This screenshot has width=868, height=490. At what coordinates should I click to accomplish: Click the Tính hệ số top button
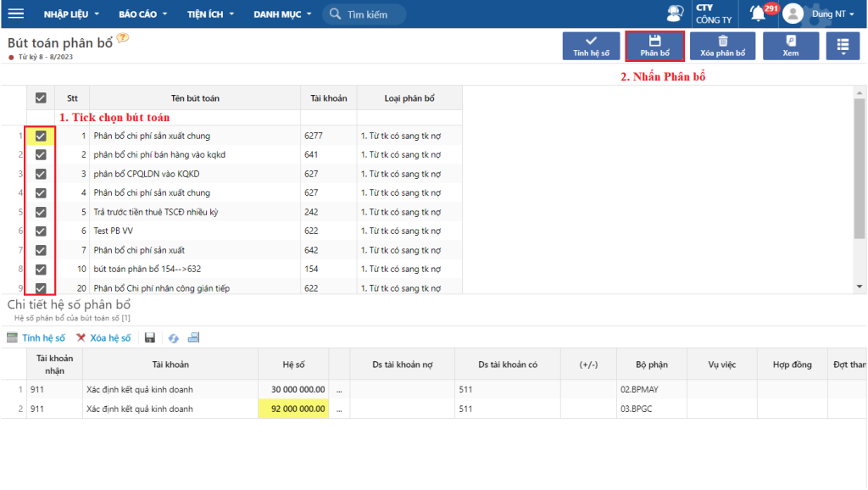[x=591, y=46]
